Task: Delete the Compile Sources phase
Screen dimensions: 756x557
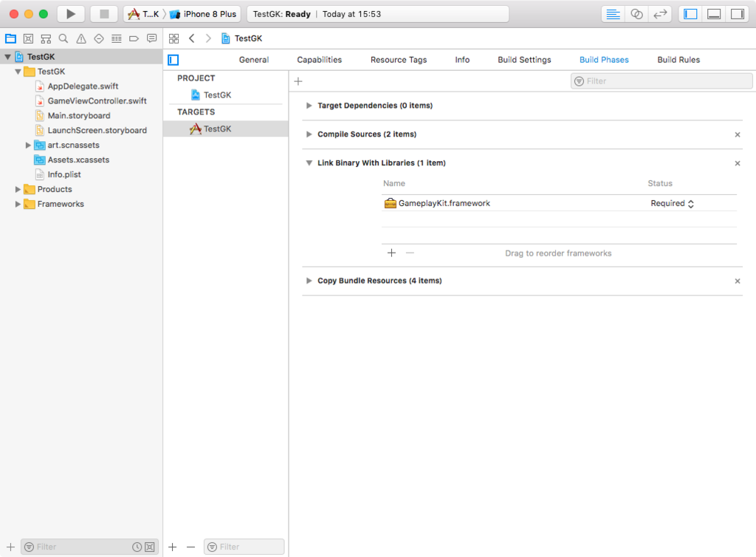Action: (738, 134)
